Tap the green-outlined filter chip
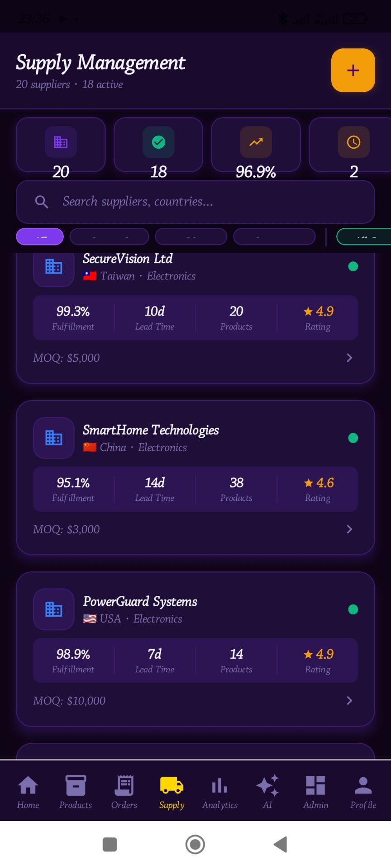This screenshot has width=391, height=868. tap(363, 236)
